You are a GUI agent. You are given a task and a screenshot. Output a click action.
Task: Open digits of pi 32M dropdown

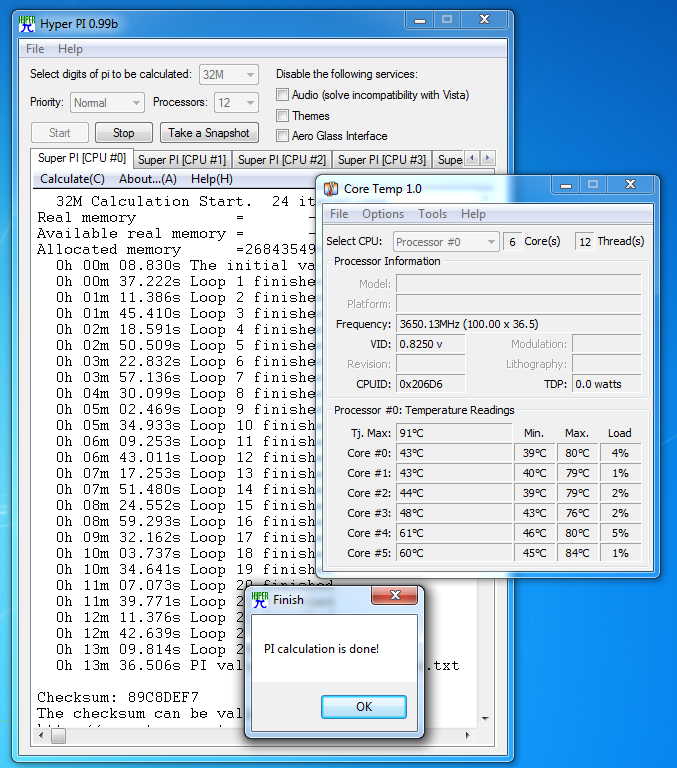click(x=229, y=75)
